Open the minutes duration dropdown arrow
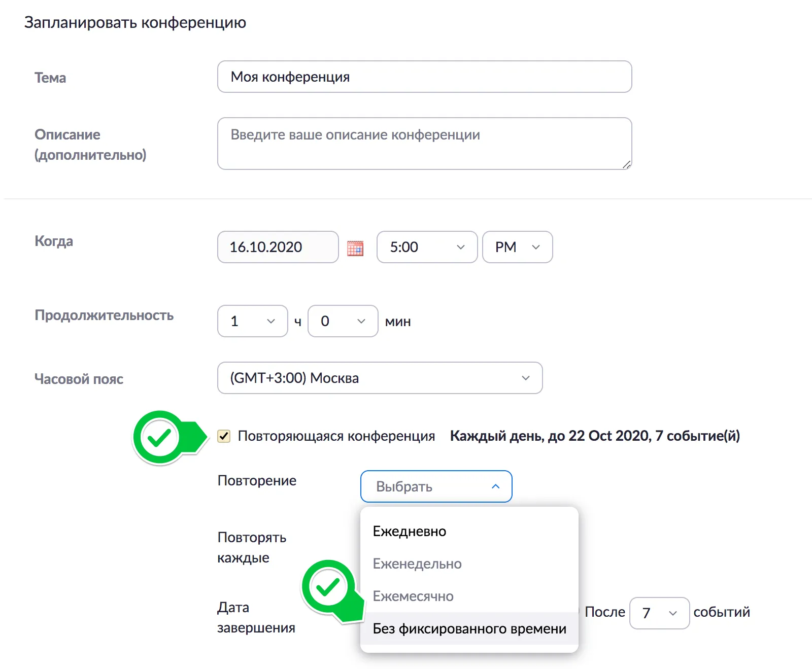The width and height of the screenshot is (812, 669). click(x=360, y=321)
